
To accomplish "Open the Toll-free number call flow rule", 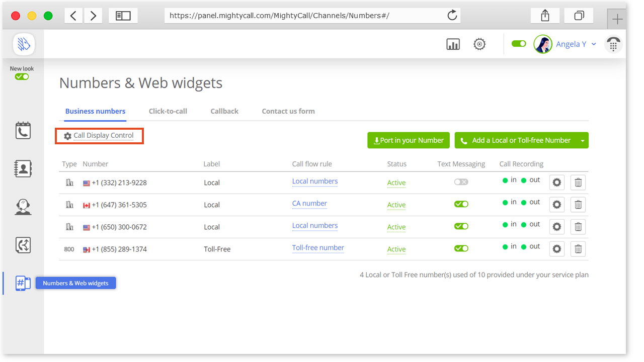I will (x=318, y=248).
